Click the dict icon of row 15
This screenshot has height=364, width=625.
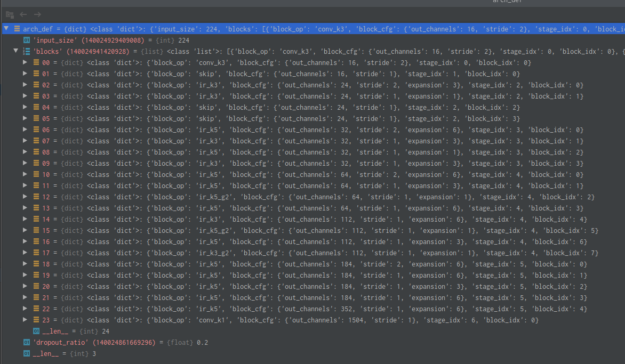click(x=36, y=230)
